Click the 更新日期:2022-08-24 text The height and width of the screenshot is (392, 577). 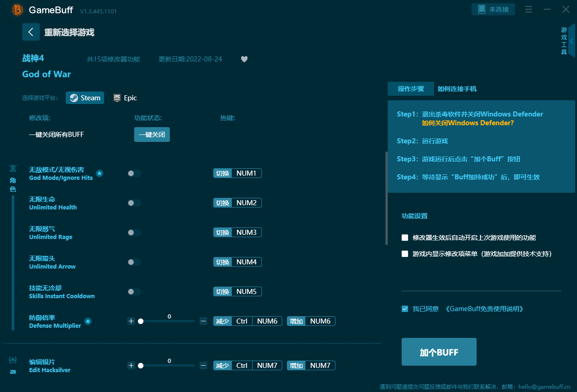(190, 59)
